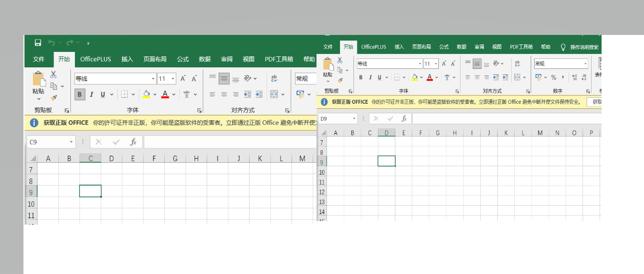Image resolution: width=644 pixels, height=274 pixels.
Task: Click formula bar input in right window
Action: [507, 119]
